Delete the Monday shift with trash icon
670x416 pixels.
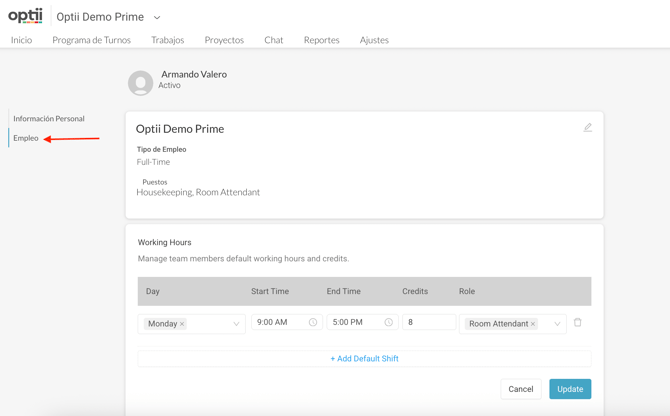pos(578,323)
